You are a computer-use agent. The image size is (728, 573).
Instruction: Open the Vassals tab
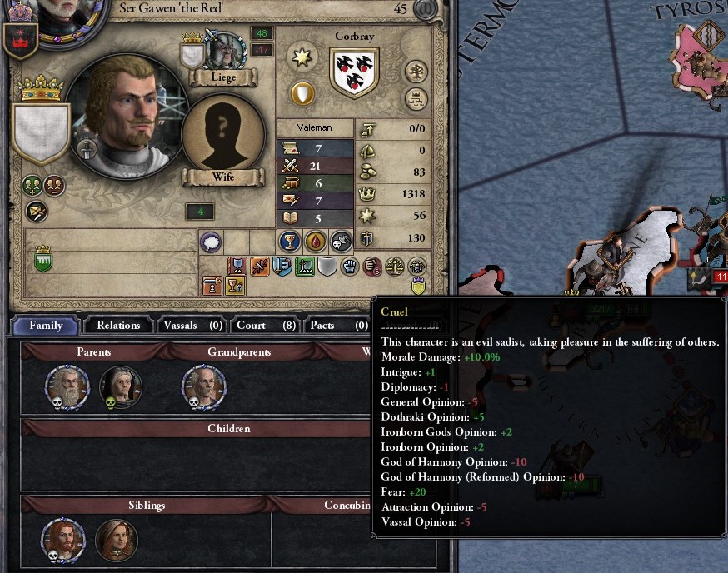(x=192, y=325)
